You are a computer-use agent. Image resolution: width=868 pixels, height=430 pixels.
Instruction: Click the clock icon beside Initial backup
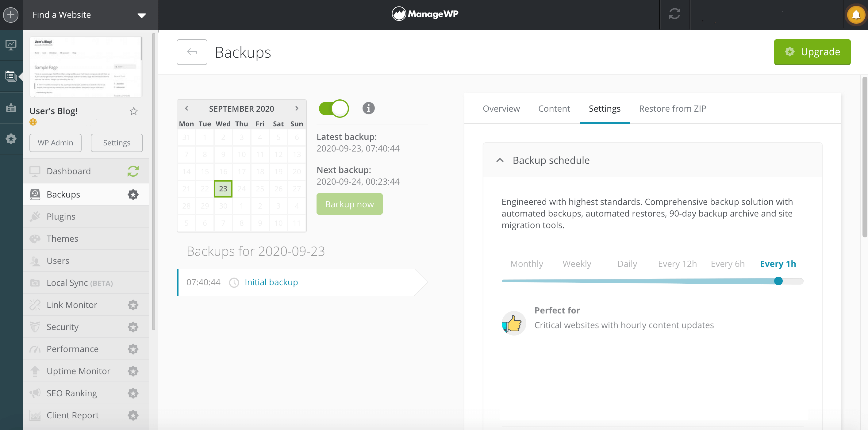tap(234, 282)
